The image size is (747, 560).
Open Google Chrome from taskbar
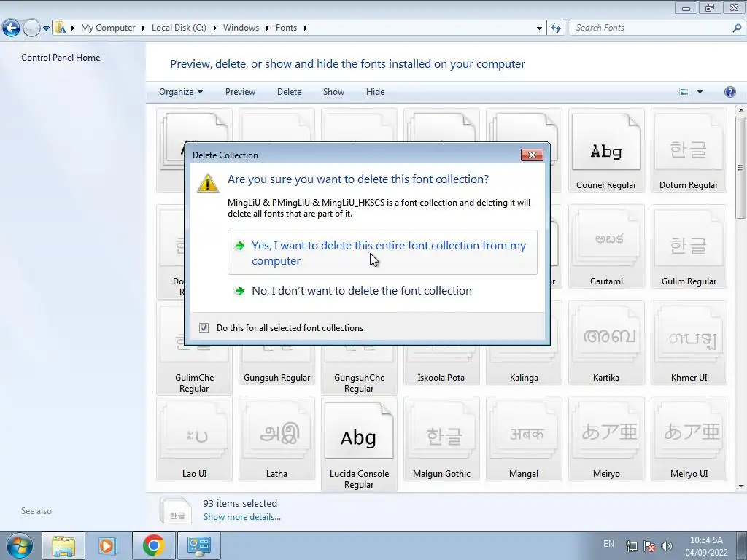(x=153, y=545)
